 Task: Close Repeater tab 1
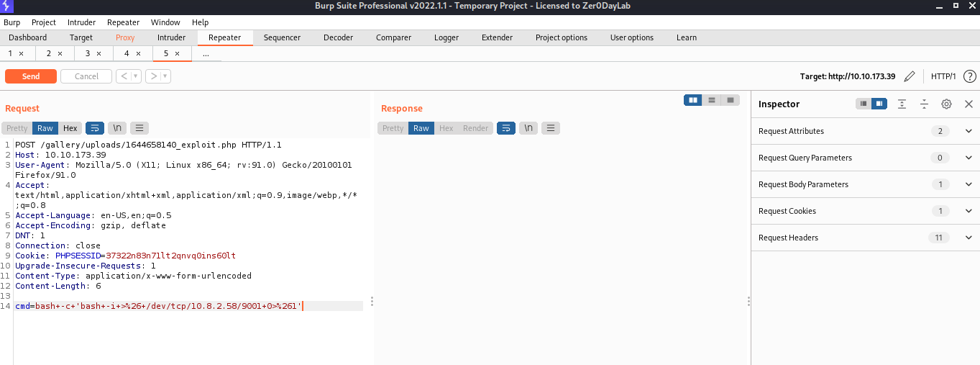[21, 54]
